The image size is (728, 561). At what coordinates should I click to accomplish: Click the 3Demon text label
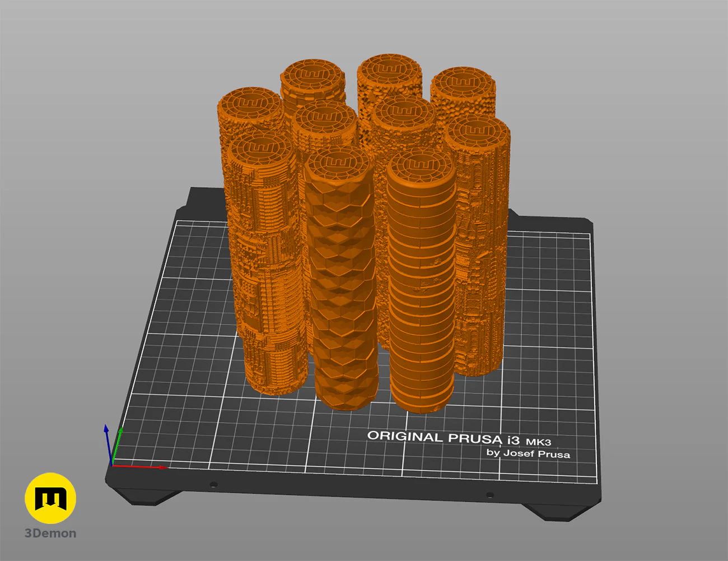point(50,533)
